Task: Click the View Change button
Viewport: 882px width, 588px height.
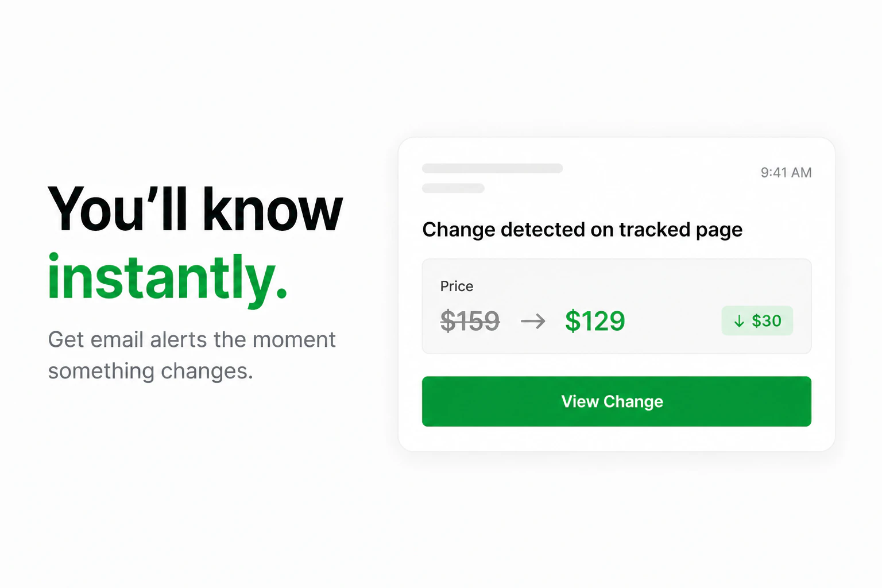Action: [616, 401]
